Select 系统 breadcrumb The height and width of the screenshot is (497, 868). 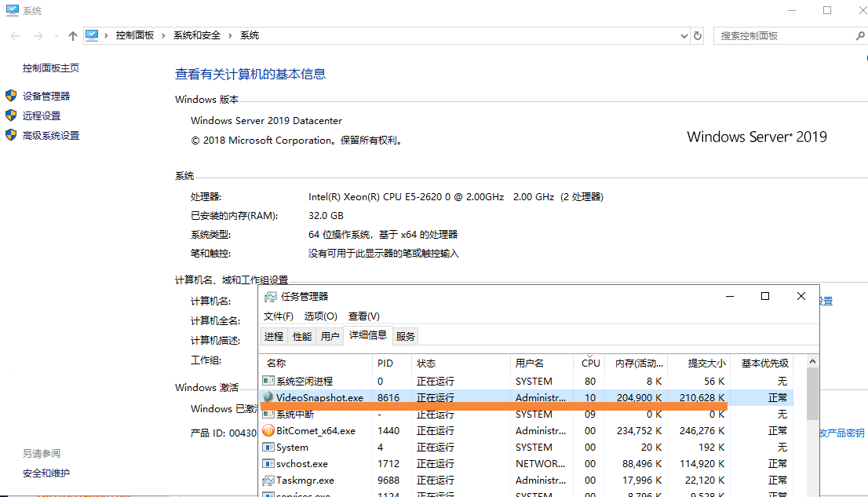(x=250, y=35)
